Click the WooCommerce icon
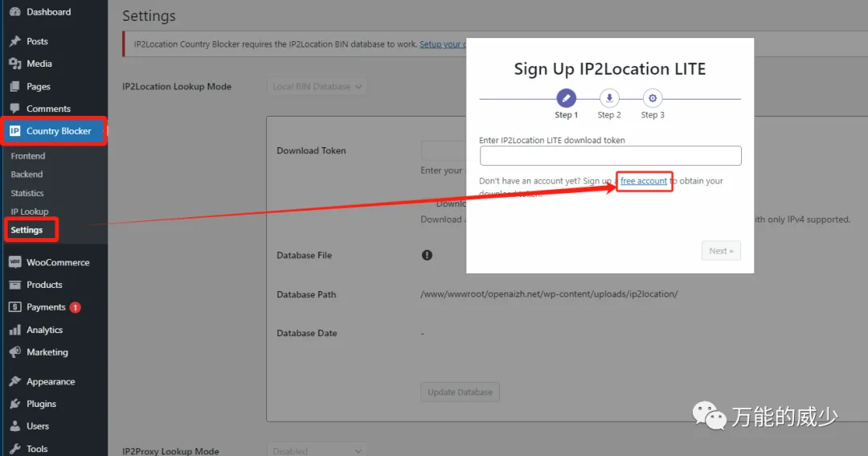The image size is (868, 456). pyautogui.click(x=15, y=262)
